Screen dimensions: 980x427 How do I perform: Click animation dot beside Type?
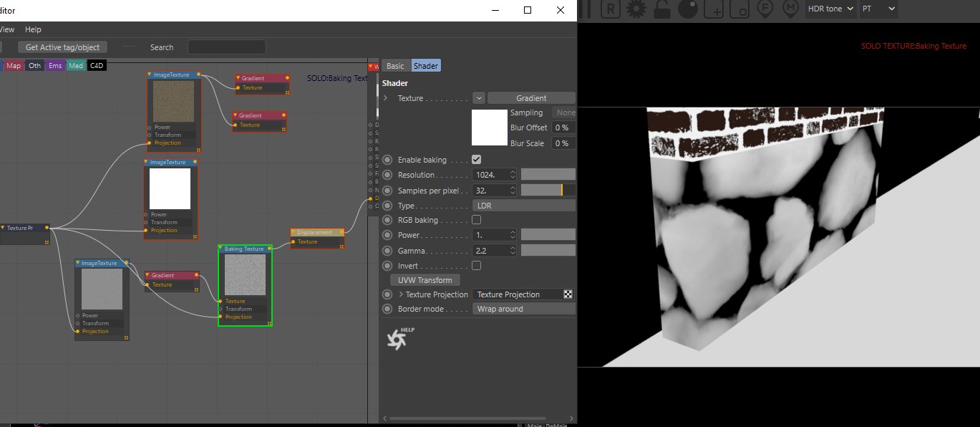pyautogui.click(x=387, y=206)
